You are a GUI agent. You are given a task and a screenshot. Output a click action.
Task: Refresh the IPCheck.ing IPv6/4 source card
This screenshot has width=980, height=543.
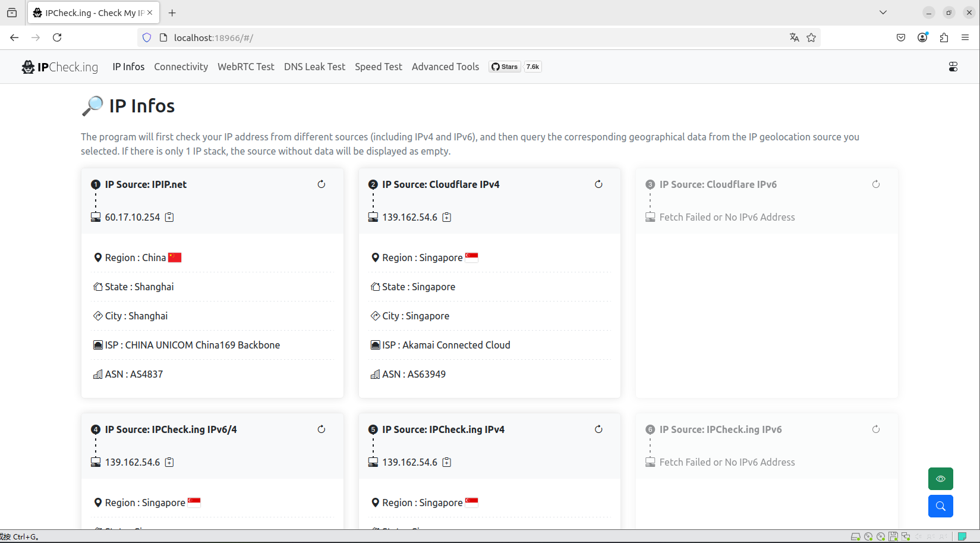[x=322, y=429]
